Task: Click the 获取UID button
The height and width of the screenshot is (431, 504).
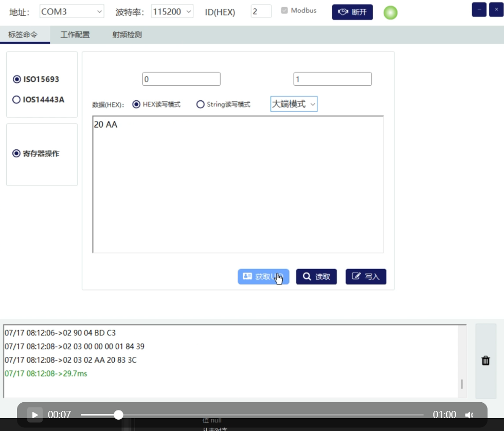Action: click(x=263, y=276)
